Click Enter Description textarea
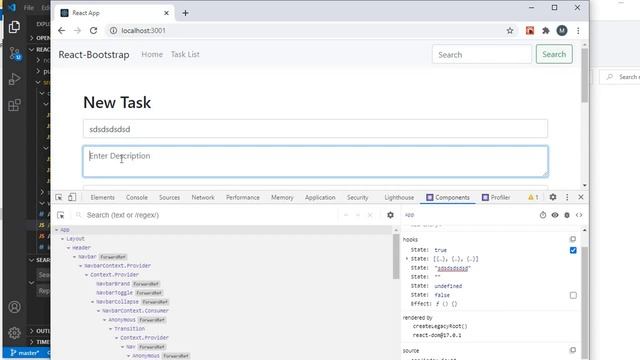 tap(315, 161)
